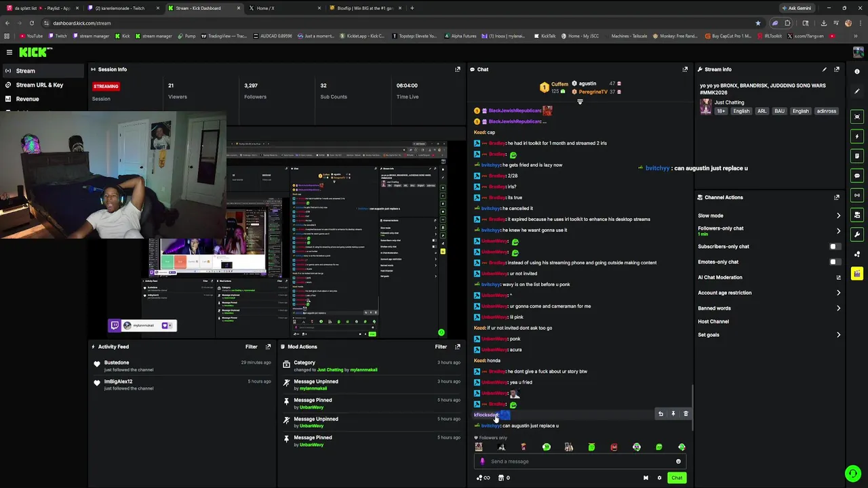
Task: Toggle Emotes-only chat switch
Action: coord(835,262)
